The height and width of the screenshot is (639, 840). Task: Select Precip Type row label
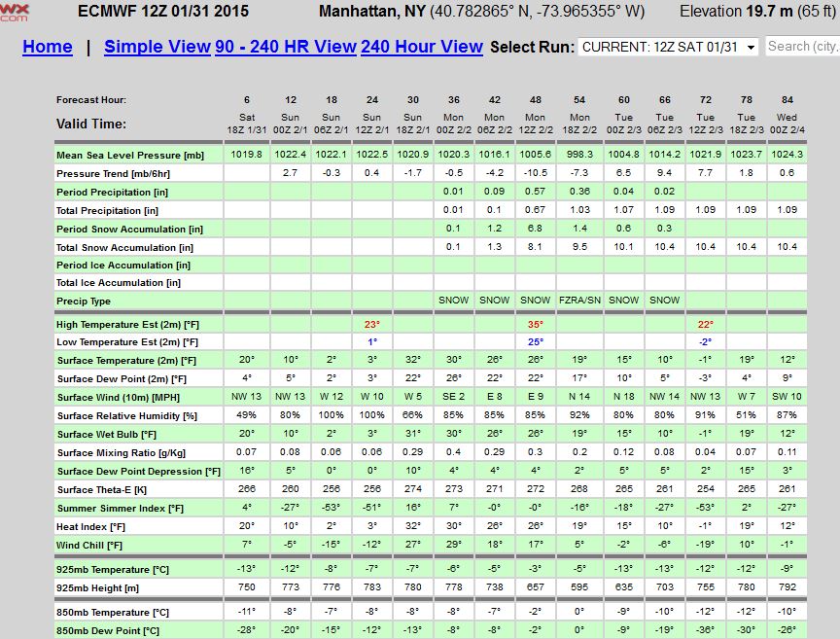pos(83,302)
